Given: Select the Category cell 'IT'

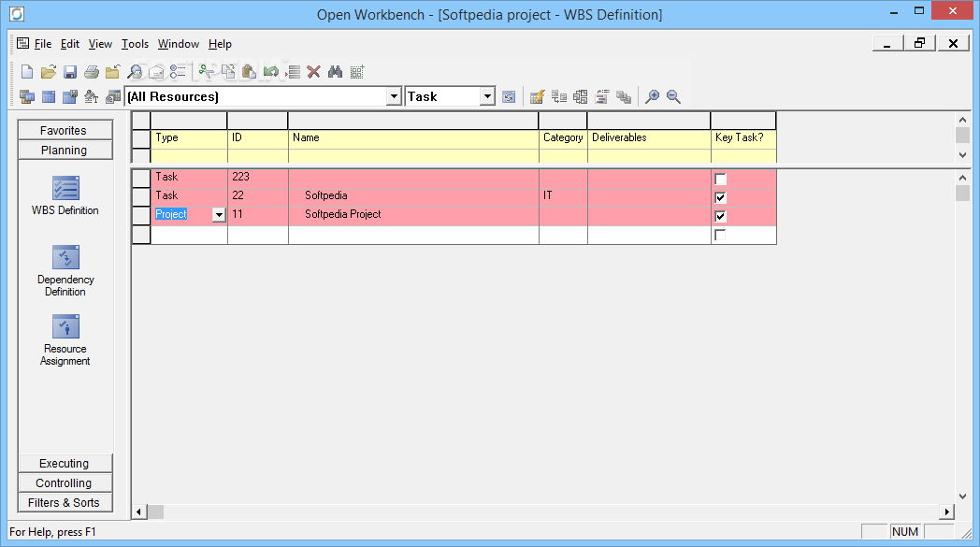Looking at the screenshot, I should [x=563, y=195].
